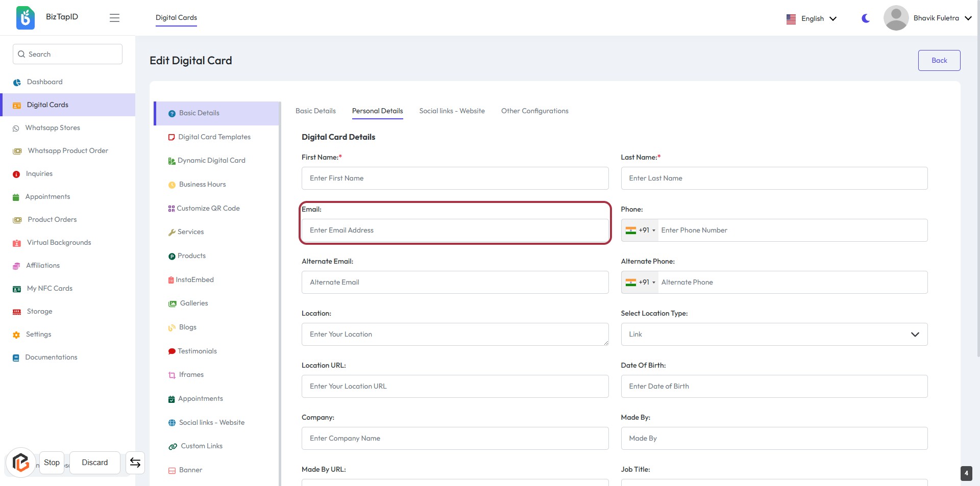Image resolution: width=980 pixels, height=486 pixels.
Task: Switch to Other Configurations tab
Action: [x=534, y=111]
